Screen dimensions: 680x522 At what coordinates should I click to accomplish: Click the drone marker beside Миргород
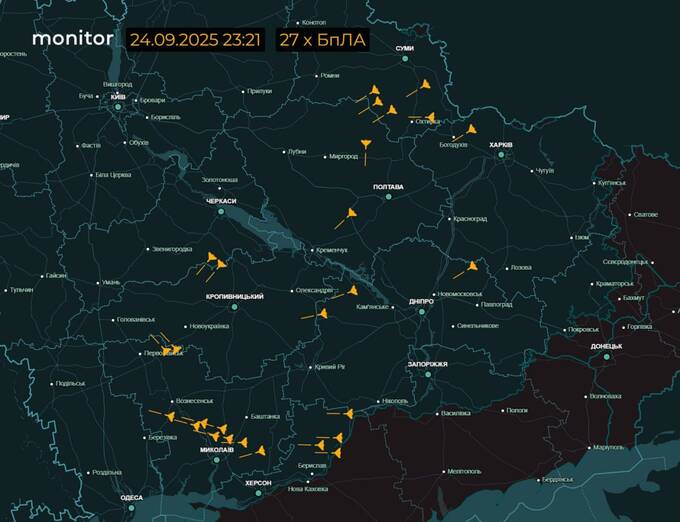(x=366, y=147)
